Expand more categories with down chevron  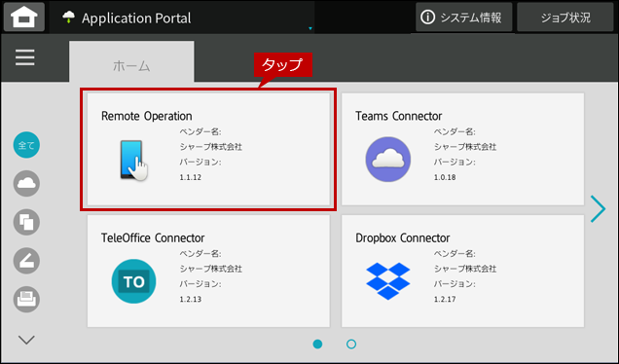pos(26,340)
